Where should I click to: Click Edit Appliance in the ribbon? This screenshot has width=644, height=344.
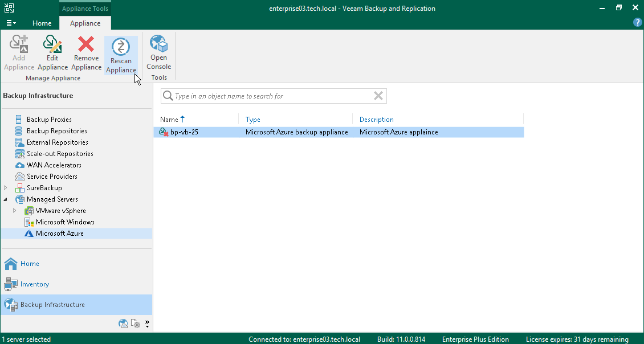coord(52,53)
